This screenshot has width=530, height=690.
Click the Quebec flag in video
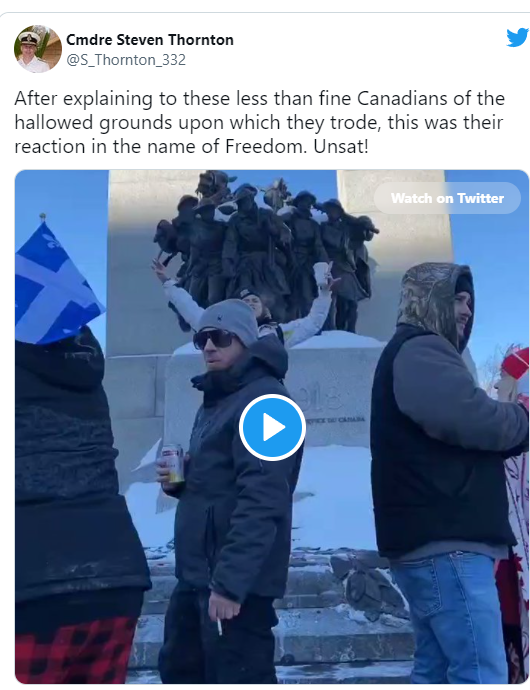point(55,284)
